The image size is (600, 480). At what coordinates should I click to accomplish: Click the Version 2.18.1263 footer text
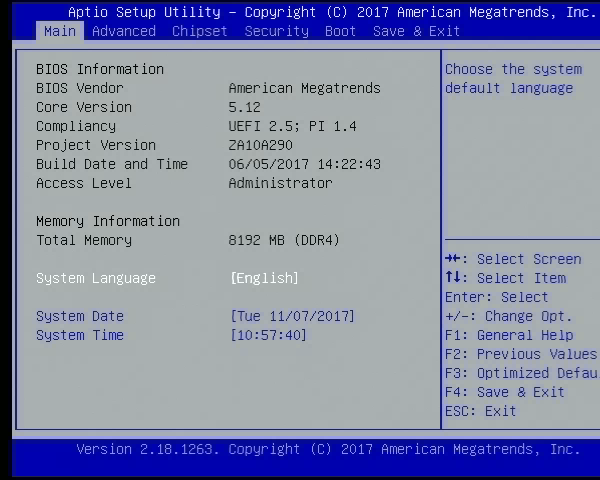pos(148,449)
